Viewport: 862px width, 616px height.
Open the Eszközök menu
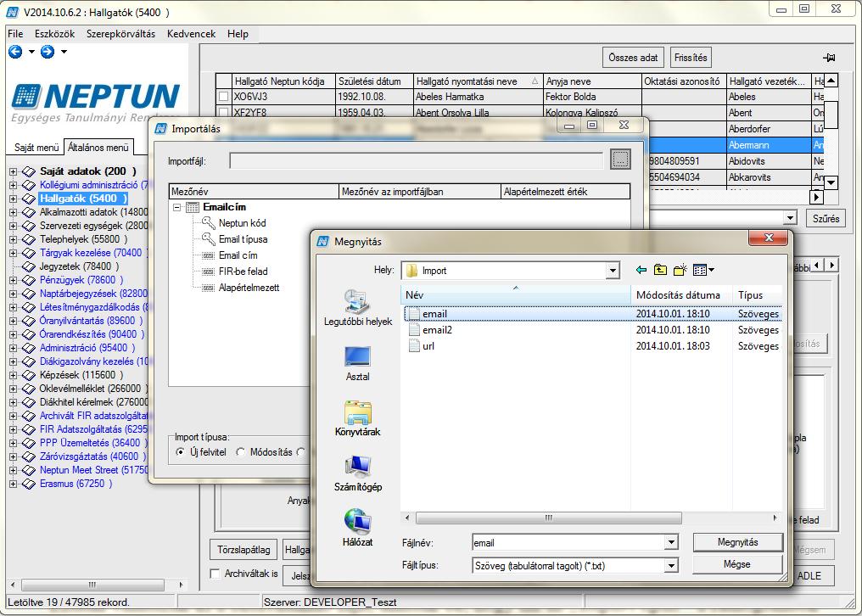[x=54, y=34]
